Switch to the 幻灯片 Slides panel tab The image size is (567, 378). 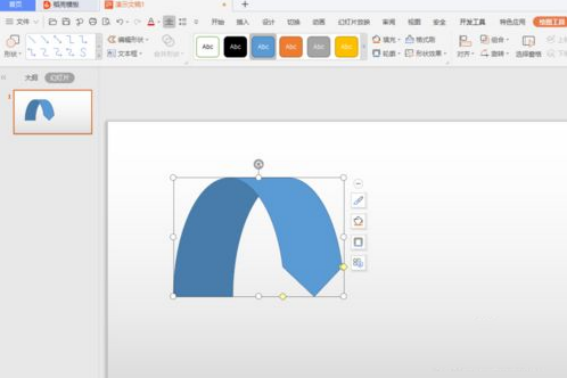click(x=60, y=78)
